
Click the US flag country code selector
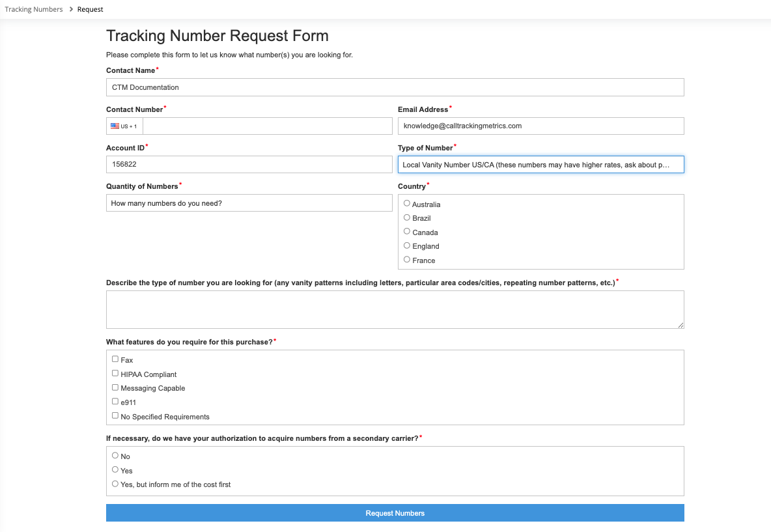[124, 126]
